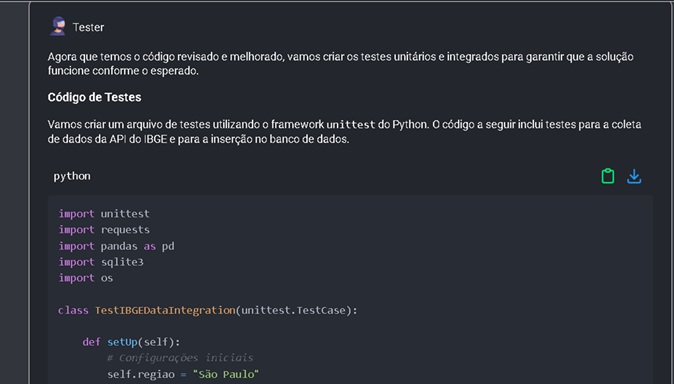Click the import requests code line
Viewport: 674px width, 384px height.
[104, 230]
